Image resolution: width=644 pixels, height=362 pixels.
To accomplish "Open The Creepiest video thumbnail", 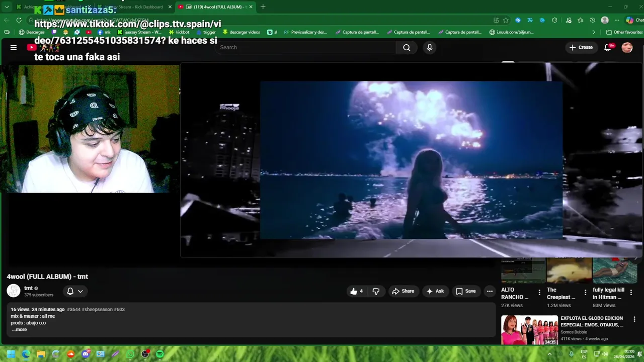I will click(x=569, y=270).
